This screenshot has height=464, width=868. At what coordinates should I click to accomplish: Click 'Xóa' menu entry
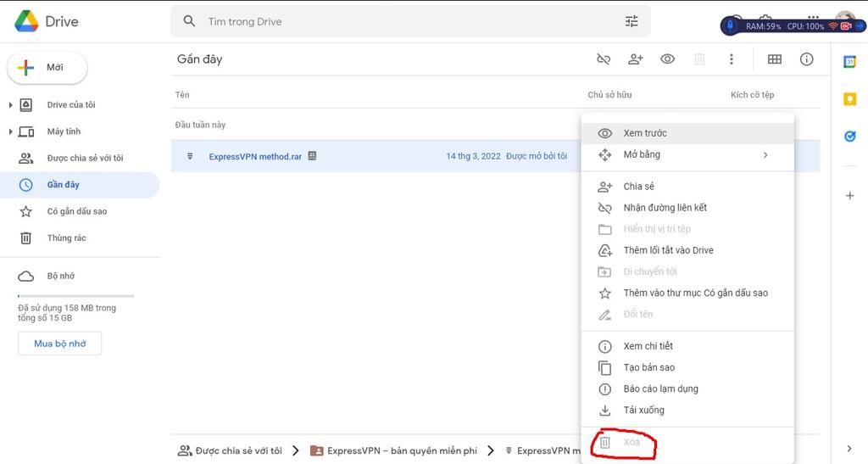pos(687,442)
